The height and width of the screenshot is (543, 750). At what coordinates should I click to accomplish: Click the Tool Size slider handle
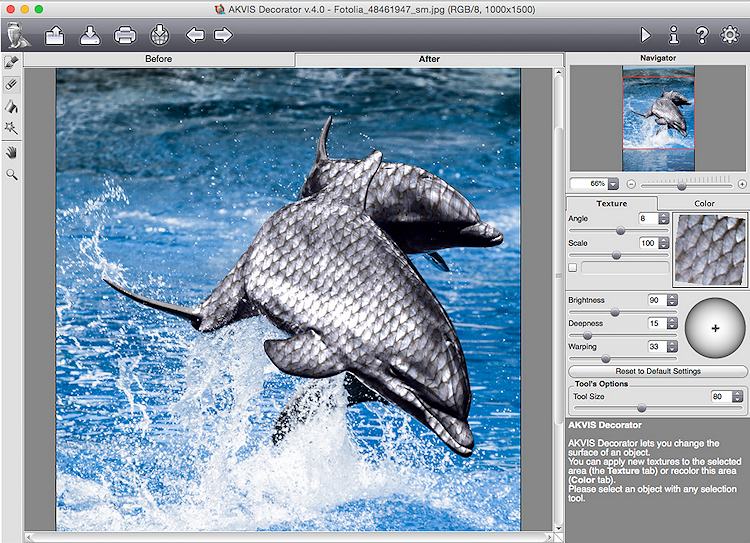[641, 408]
